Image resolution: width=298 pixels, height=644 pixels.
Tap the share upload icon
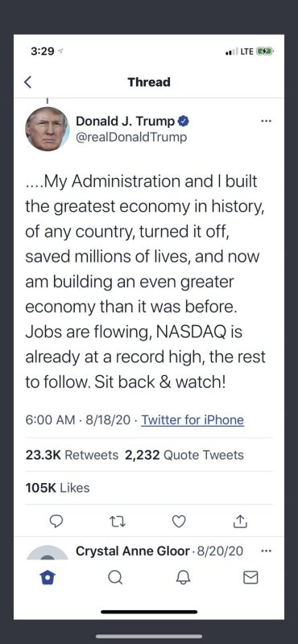pos(240,521)
